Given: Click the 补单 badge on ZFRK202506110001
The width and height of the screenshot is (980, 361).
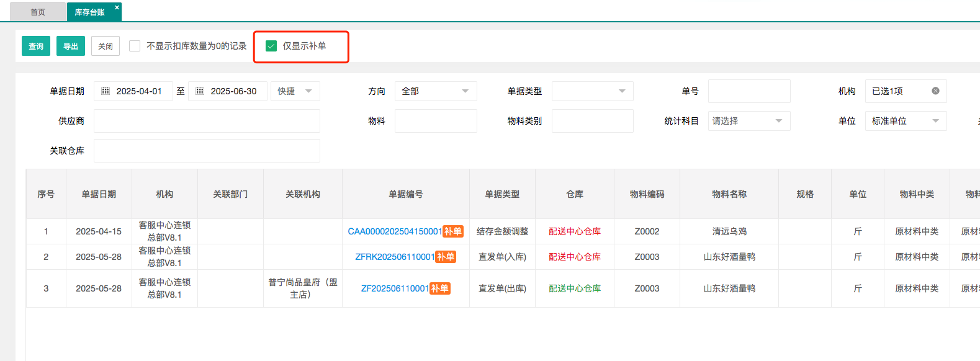Looking at the screenshot, I should click(x=446, y=257).
